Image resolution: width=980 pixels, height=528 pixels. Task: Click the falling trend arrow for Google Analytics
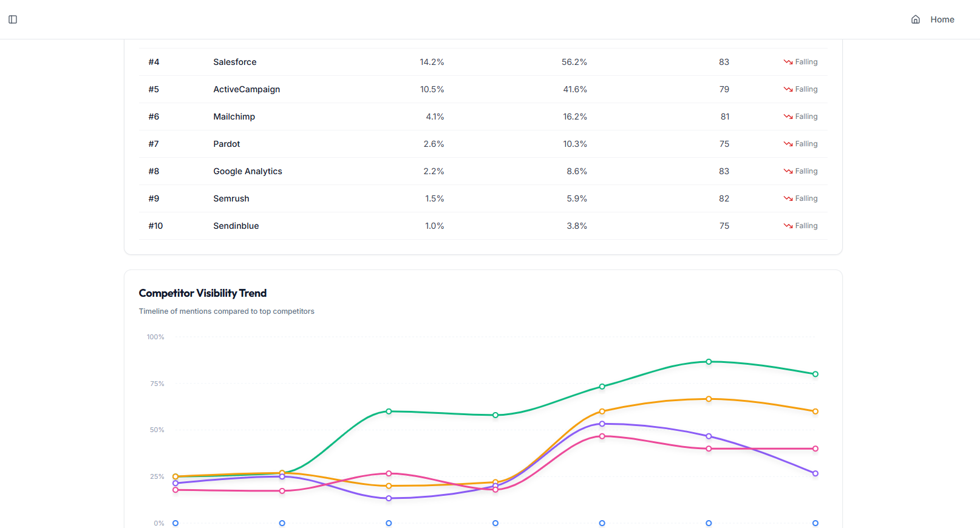pos(788,171)
